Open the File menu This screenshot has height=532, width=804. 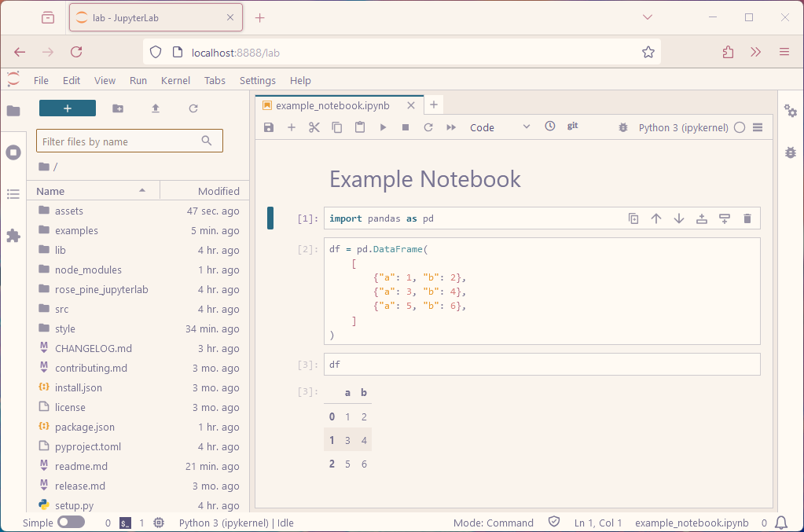[x=41, y=80]
